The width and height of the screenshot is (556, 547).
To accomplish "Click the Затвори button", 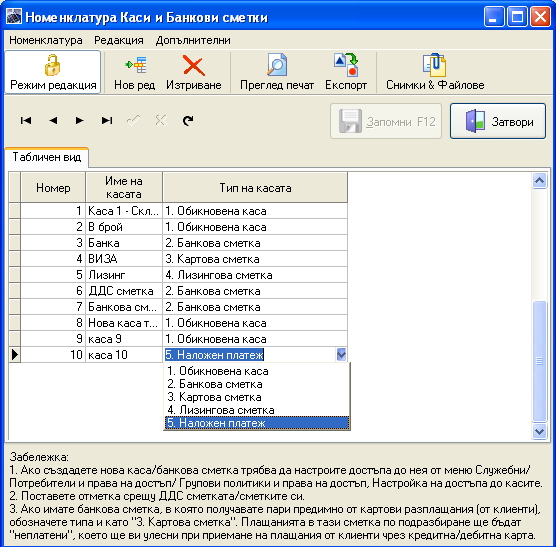I will (x=498, y=121).
